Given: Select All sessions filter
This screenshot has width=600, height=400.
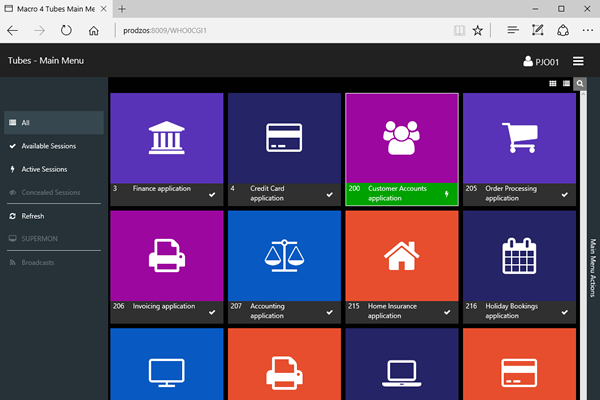Looking at the screenshot, I should pyautogui.click(x=54, y=122).
